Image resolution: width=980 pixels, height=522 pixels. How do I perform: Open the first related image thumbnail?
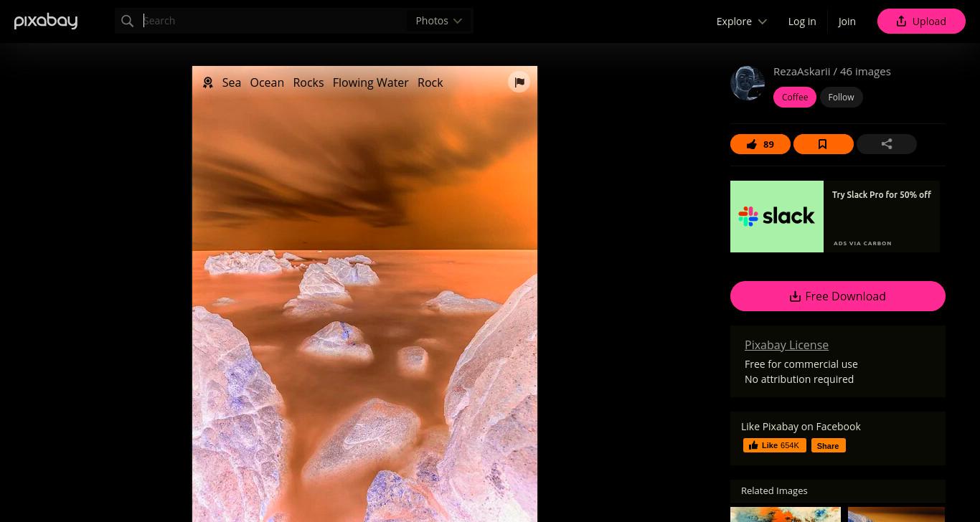pyautogui.click(x=786, y=514)
